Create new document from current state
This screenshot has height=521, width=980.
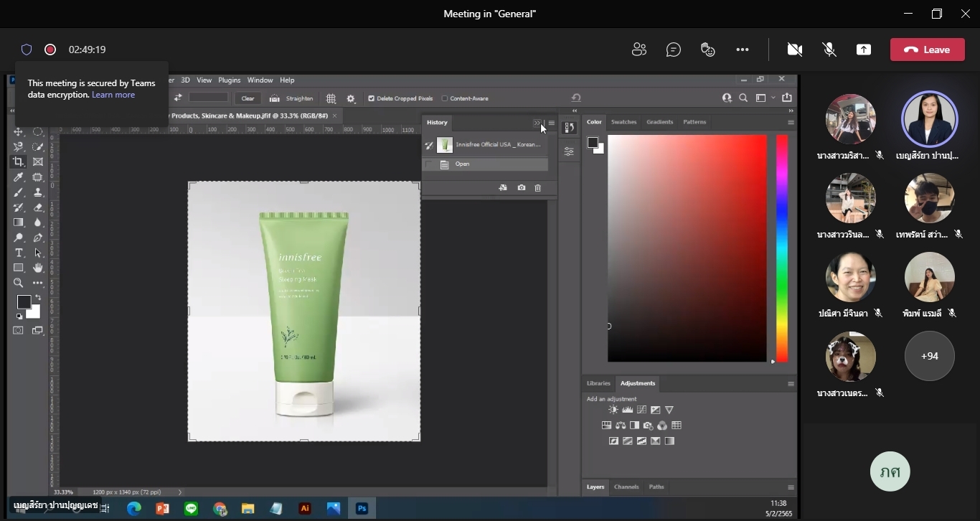tap(503, 188)
